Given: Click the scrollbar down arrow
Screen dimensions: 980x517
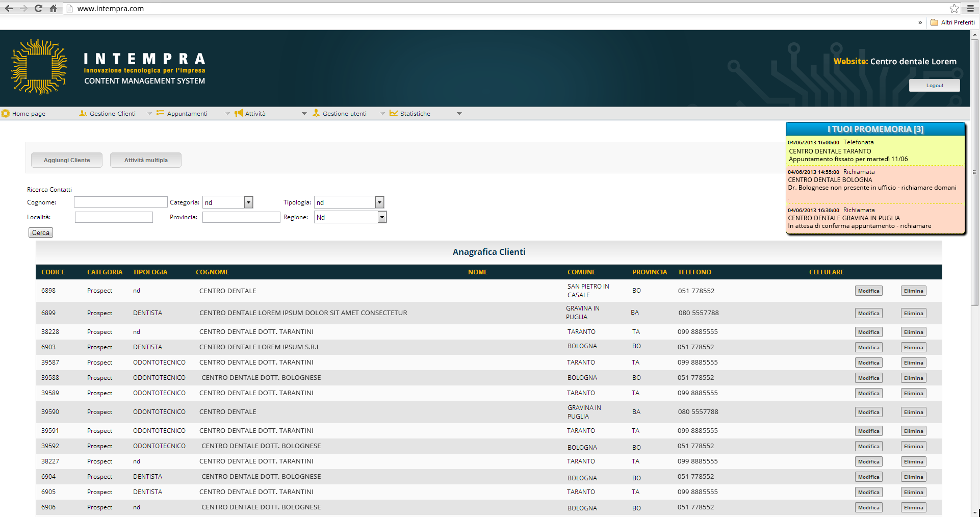Looking at the screenshot, I should click(975, 512).
